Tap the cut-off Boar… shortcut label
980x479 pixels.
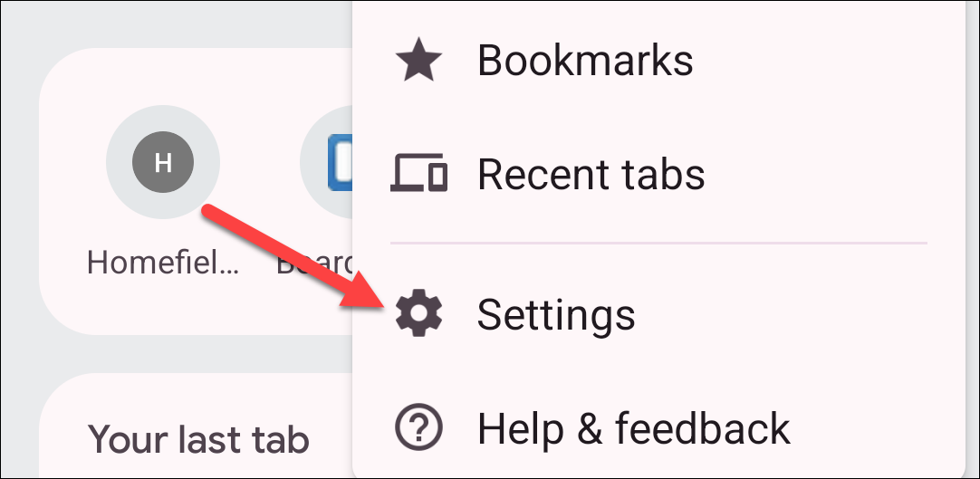tap(314, 263)
